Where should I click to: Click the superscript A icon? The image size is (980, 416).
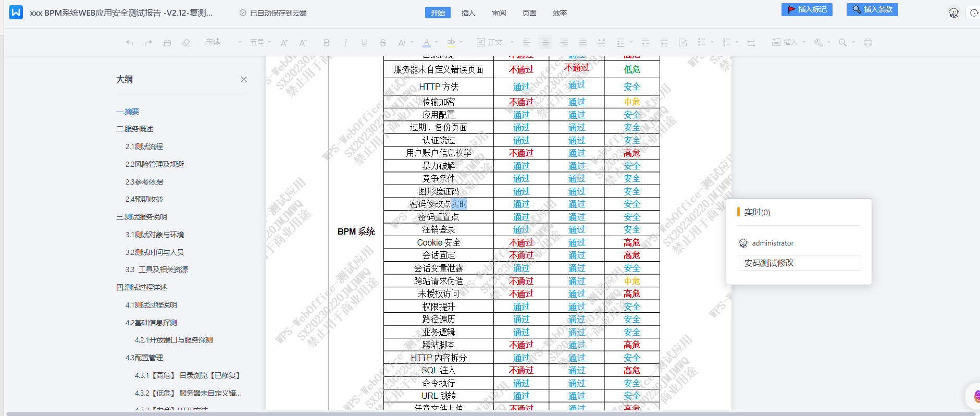[x=402, y=43]
